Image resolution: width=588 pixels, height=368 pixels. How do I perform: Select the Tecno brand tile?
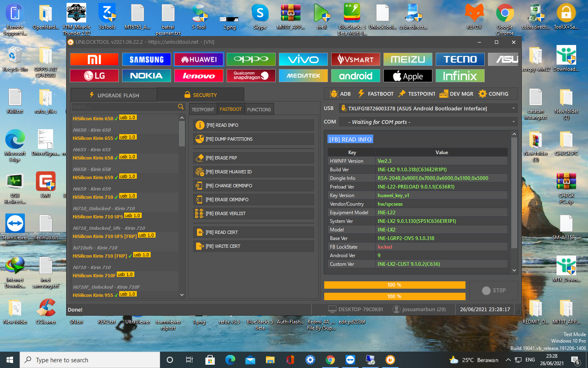460,59
